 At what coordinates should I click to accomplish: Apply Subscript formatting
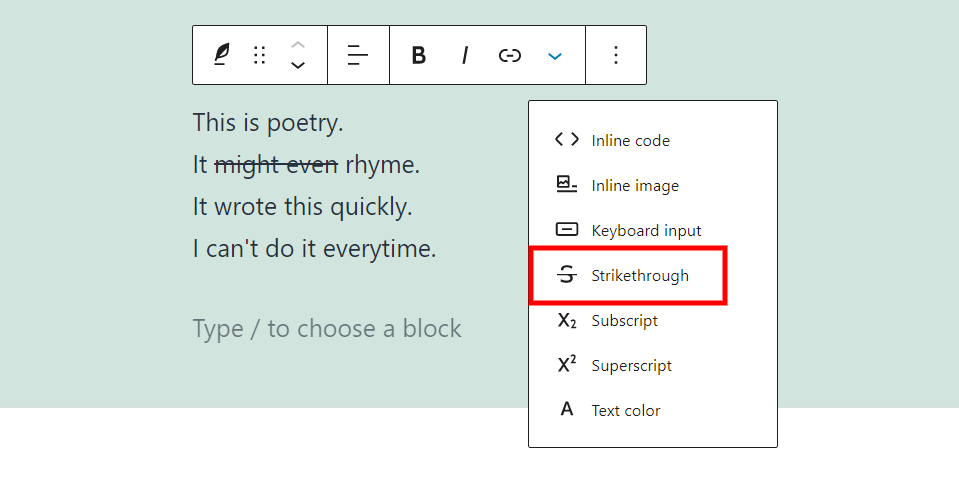click(x=624, y=321)
